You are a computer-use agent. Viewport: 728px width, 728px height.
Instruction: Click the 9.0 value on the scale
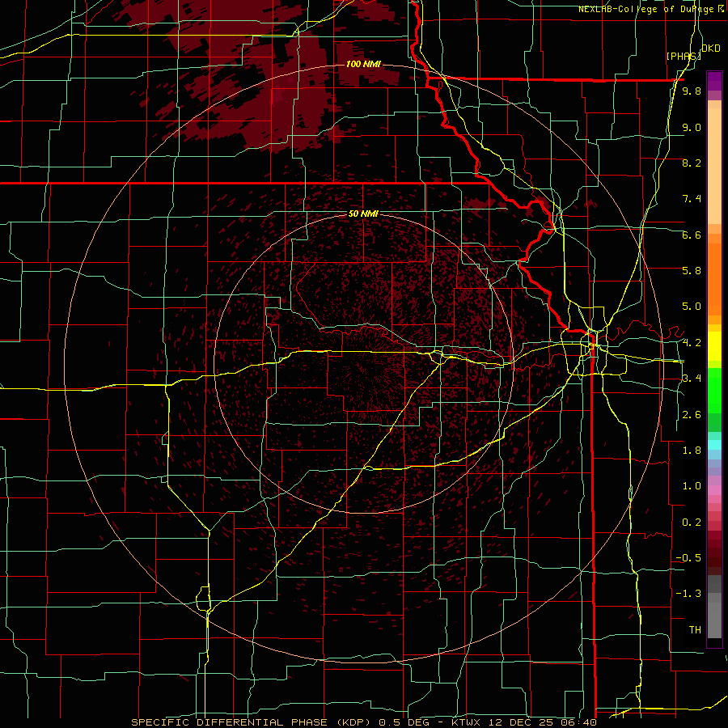click(692, 127)
